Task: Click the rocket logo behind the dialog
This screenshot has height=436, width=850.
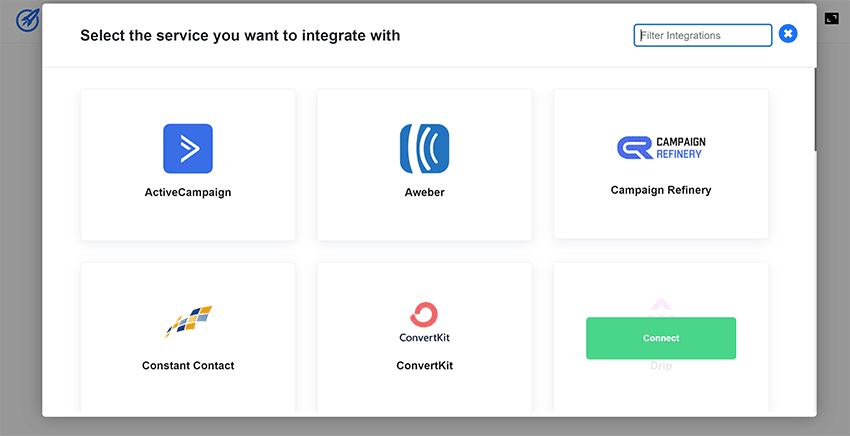Action: click(x=27, y=21)
